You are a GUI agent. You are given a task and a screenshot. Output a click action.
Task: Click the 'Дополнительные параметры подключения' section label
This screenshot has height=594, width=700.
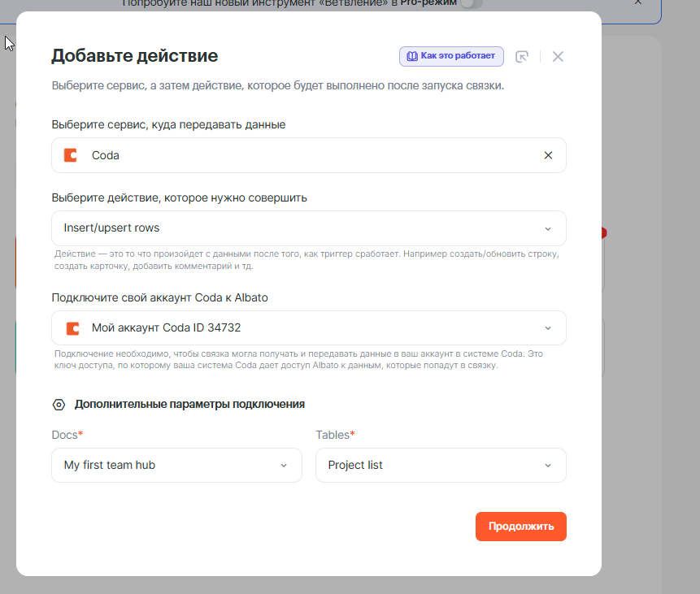coord(189,404)
